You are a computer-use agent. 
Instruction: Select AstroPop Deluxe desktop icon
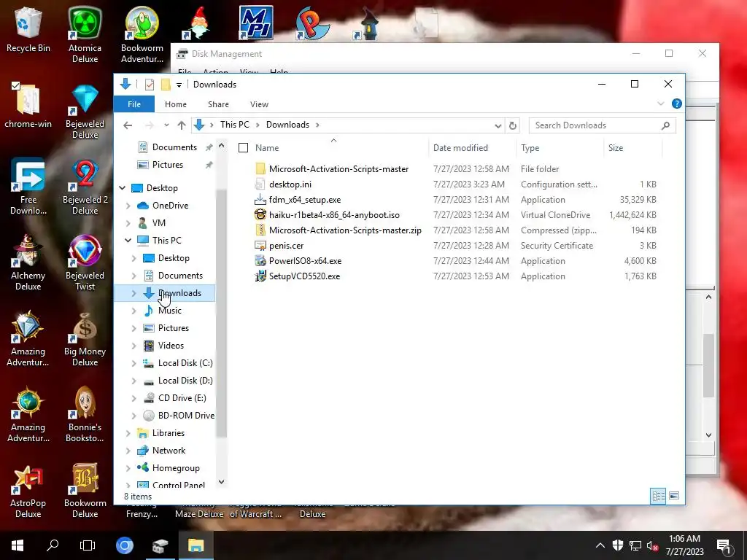(x=28, y=491)
